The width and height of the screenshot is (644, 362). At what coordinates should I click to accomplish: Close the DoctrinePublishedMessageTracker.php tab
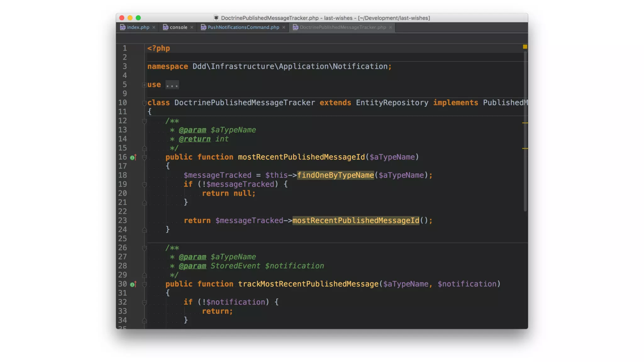click(391, 27)
